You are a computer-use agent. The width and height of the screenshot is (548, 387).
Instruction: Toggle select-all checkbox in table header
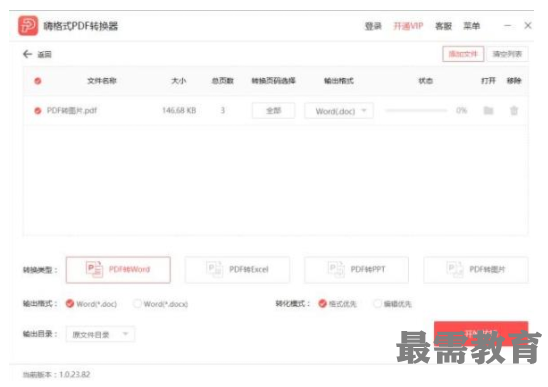coord(38,81)
